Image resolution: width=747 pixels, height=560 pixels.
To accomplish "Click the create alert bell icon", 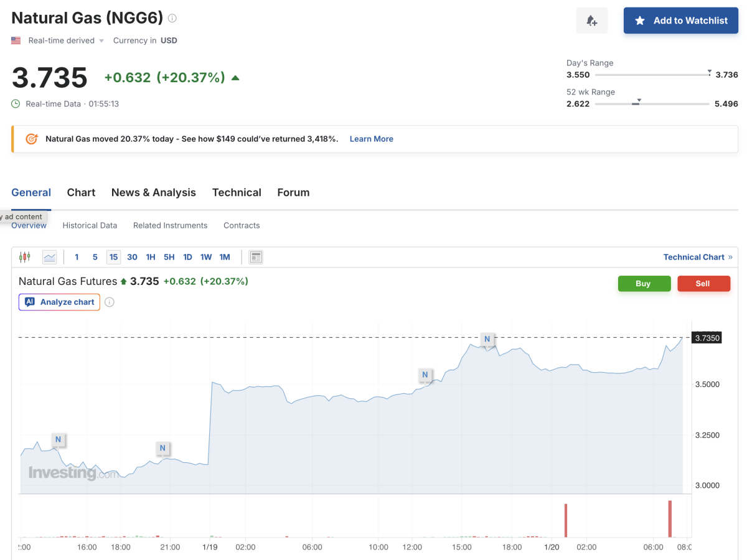I will click(591, 21).
